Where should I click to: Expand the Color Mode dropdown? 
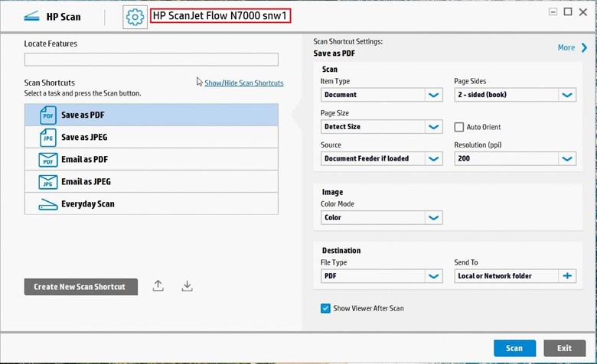[x=434, y=218]
